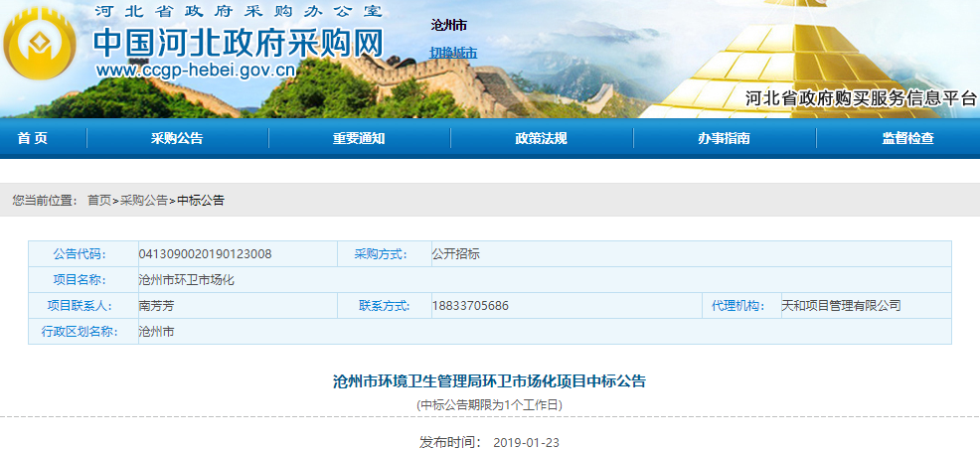Image resolution: width=980 pixels, height=449 pixels.
Task: Click the contact person name 南芳芳
Action: pos(157,306)
